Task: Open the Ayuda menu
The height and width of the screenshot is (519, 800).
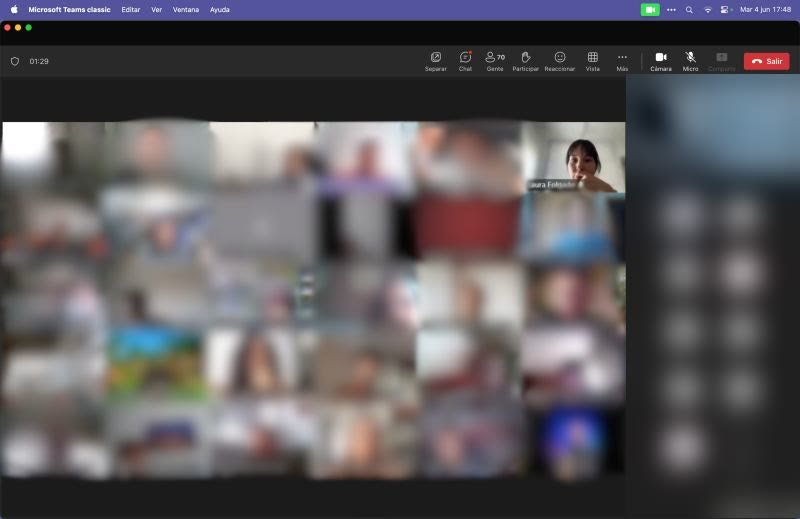Action: [219, 10]
